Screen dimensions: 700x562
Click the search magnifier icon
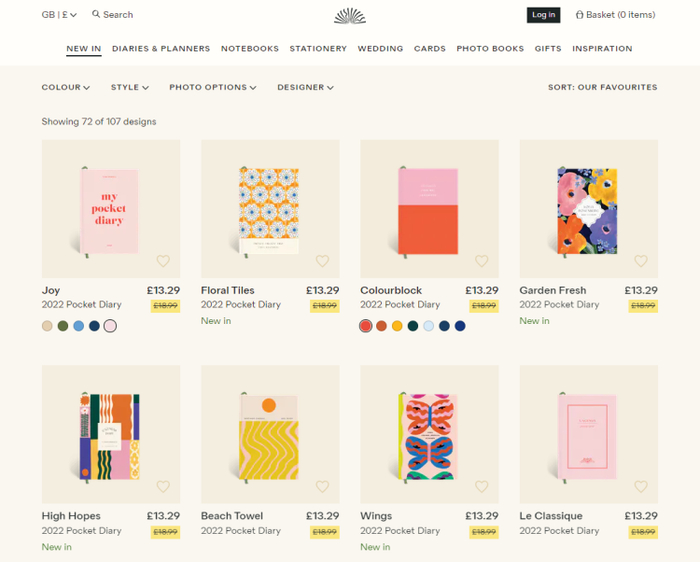[96, 15]
